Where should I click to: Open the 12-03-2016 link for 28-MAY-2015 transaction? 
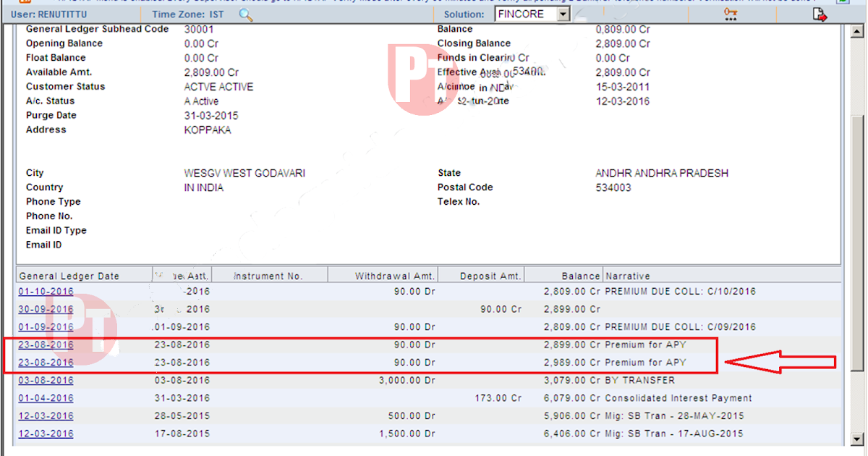[x=46, y=415]
